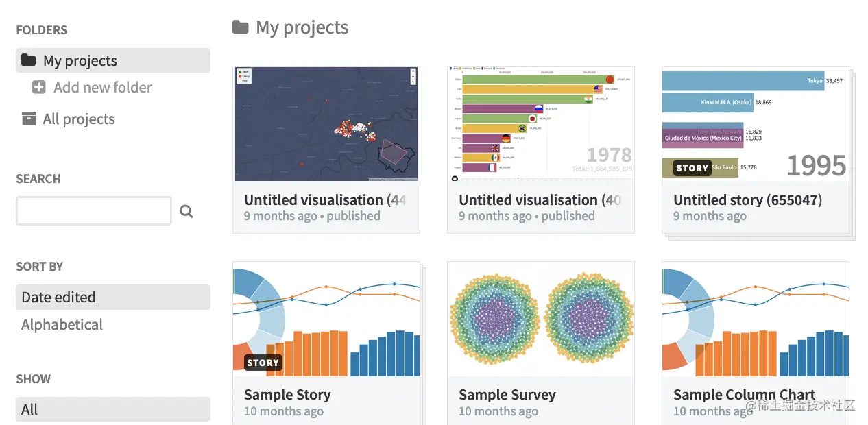Image resolution: width=868 pixels, height=425 pixels.
Task: Open the dark map visualisation thumbnail
Action: (x=326, y=124)
